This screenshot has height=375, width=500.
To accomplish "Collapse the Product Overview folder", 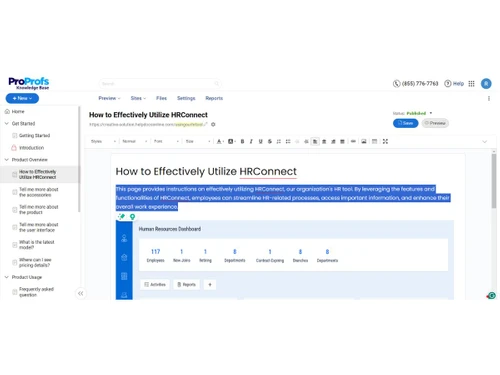I will [6, 160].
